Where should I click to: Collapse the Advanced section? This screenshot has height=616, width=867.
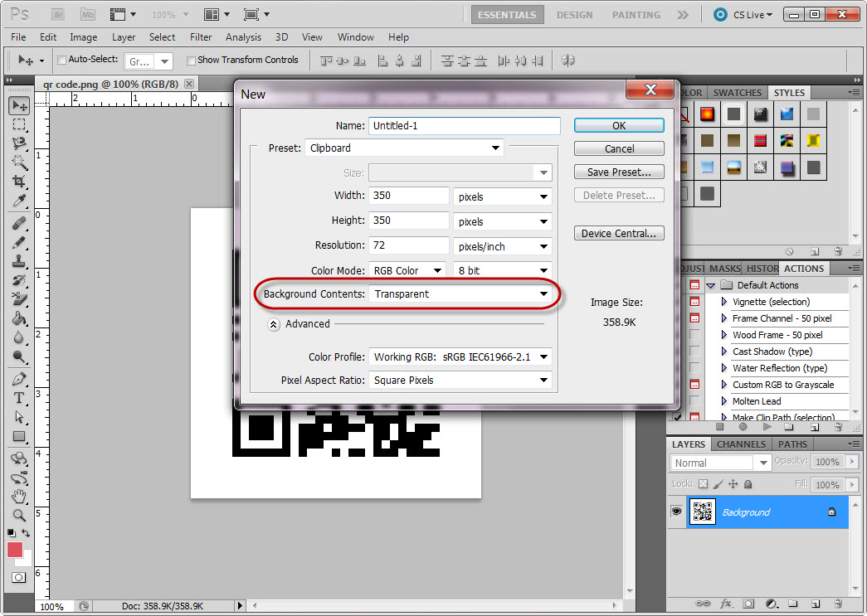point(274,324)
